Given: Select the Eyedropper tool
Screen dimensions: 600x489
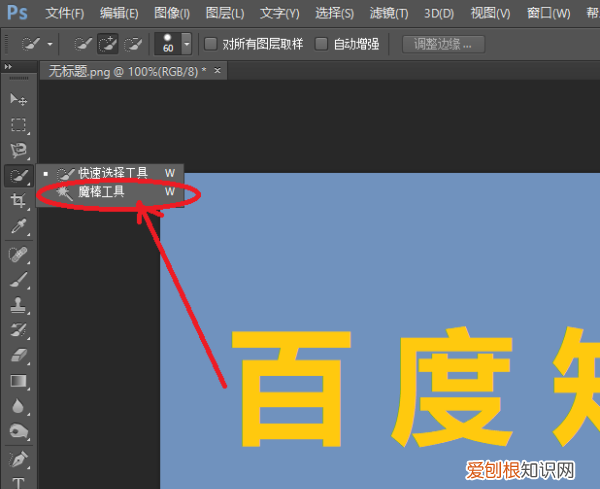Looking at the screenshot, I should pos(18,226).
